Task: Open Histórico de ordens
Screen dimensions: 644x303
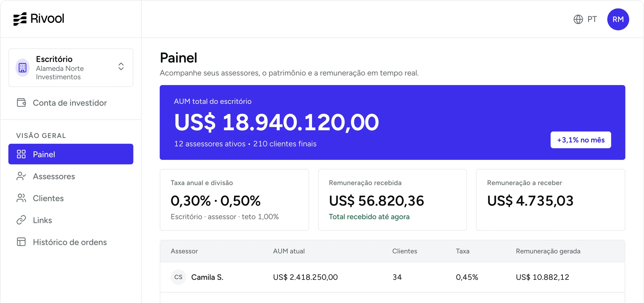Action: tap(71, 242)
